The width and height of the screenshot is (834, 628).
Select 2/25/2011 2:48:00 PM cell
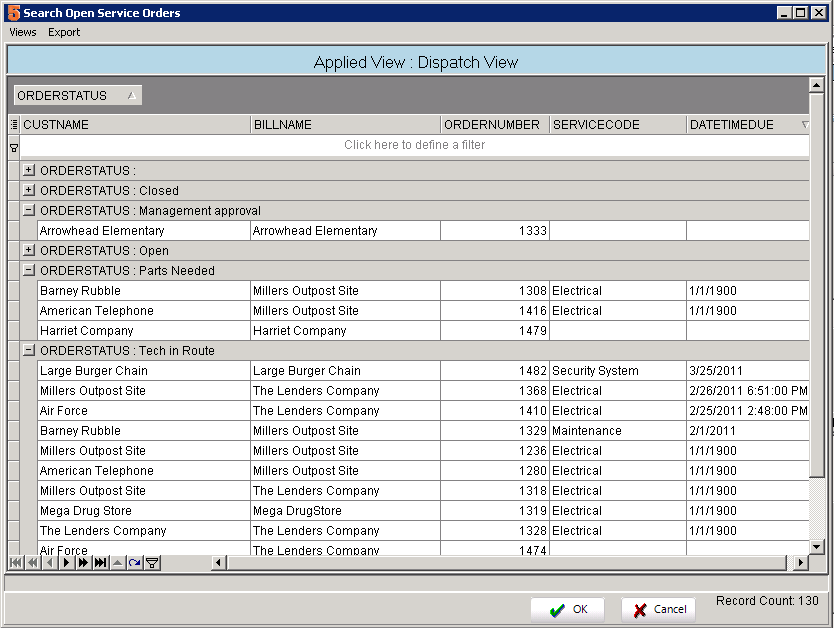point(748,411)
